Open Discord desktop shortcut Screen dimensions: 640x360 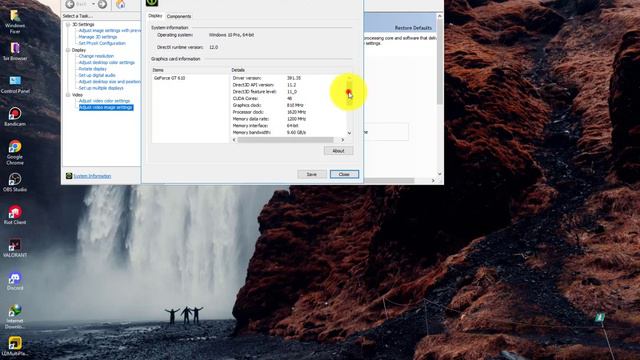tap(15, 281)
